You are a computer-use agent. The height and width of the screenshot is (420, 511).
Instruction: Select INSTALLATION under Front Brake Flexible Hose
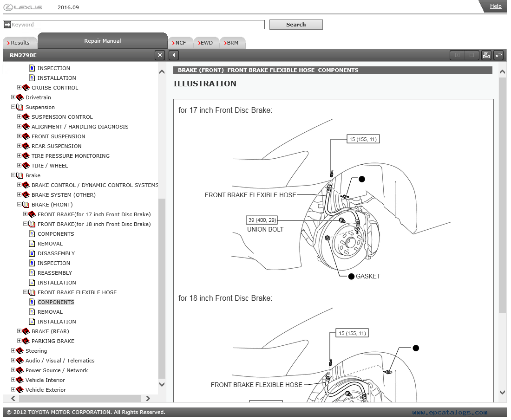57,322
